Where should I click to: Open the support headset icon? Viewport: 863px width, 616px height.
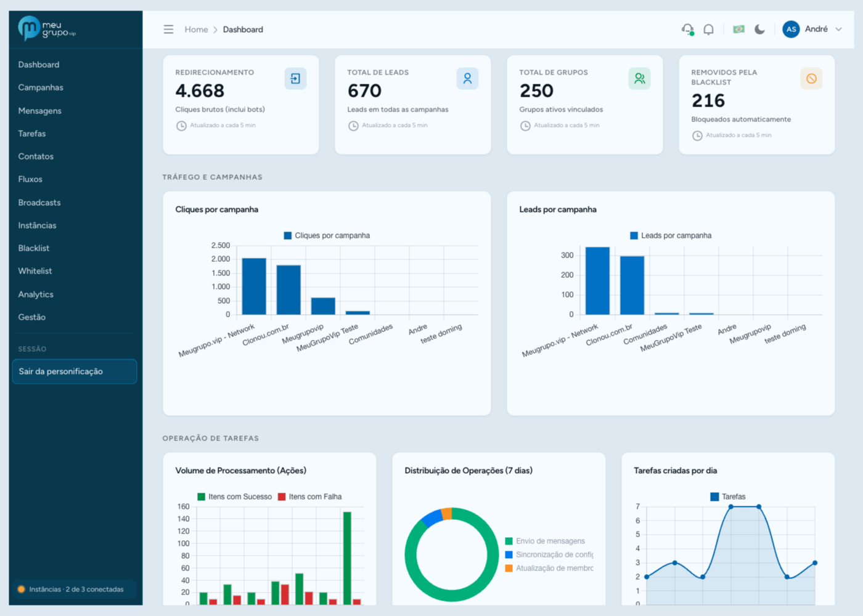(688, 29)
